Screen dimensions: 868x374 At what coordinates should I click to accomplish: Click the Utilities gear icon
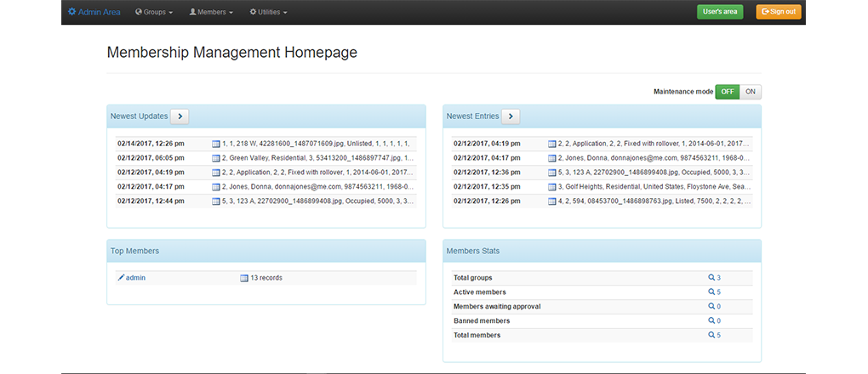tap(253, 12)
